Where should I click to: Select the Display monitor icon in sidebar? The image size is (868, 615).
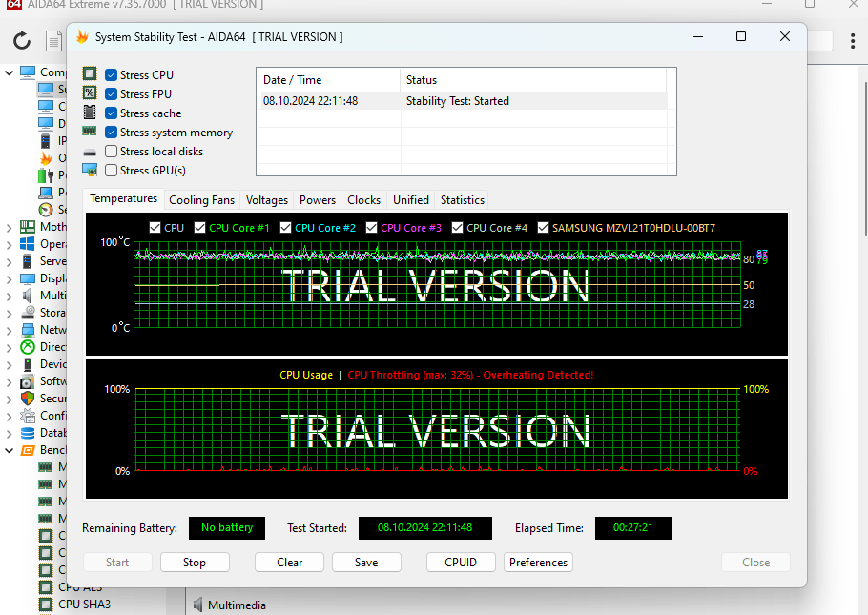point(28,277)
